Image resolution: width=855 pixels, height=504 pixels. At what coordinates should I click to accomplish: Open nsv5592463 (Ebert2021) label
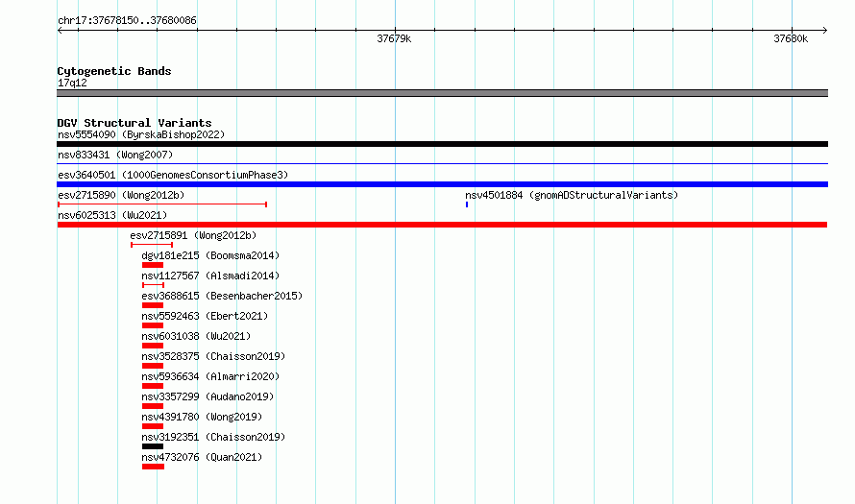(205, 316)
